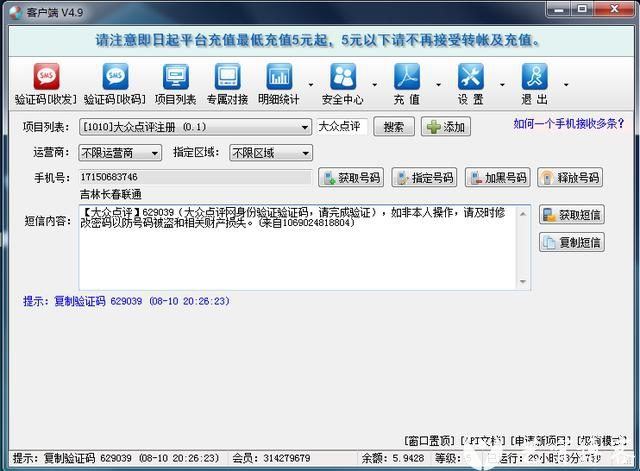This screenshot has width=640, height=471.
Task: Open the 项目列表 project combo box
Action: 195,127
